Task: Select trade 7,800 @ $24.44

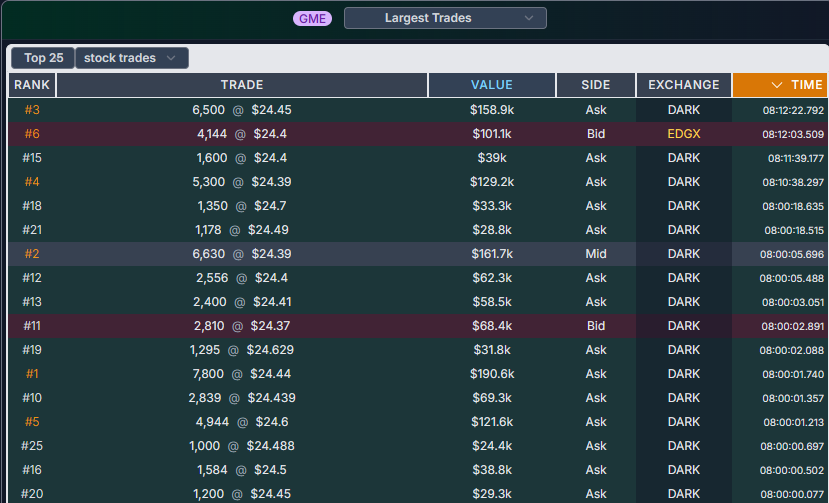Action: point(242,374)
